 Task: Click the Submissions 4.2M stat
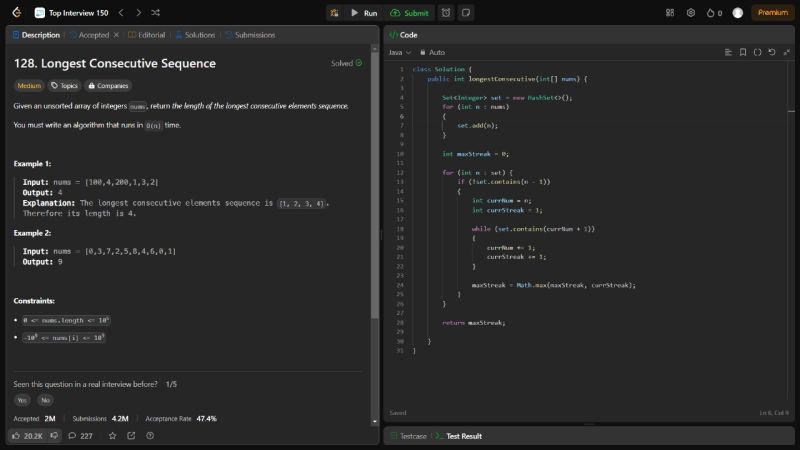(x=101, y=419)
